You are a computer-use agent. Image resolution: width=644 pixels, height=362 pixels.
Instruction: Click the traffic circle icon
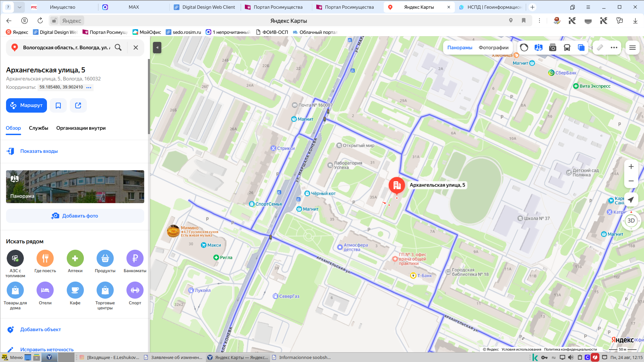524,48
